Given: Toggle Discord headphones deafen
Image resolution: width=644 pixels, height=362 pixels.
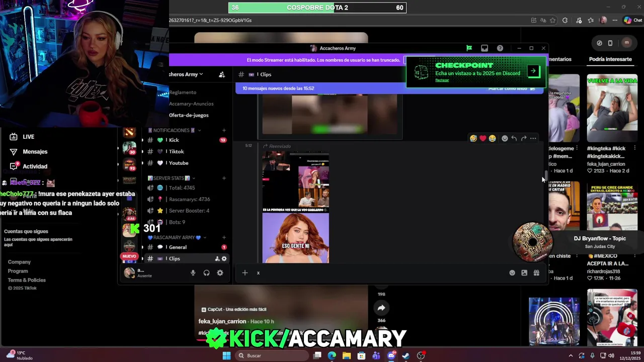Looking at the screenshot, I should 206,273.
